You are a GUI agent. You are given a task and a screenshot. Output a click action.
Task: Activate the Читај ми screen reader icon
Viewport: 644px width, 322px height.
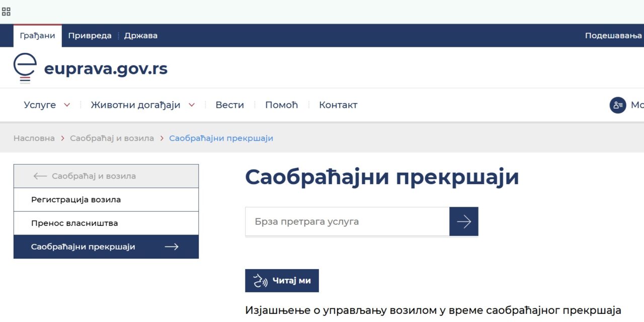pos(259,280)
